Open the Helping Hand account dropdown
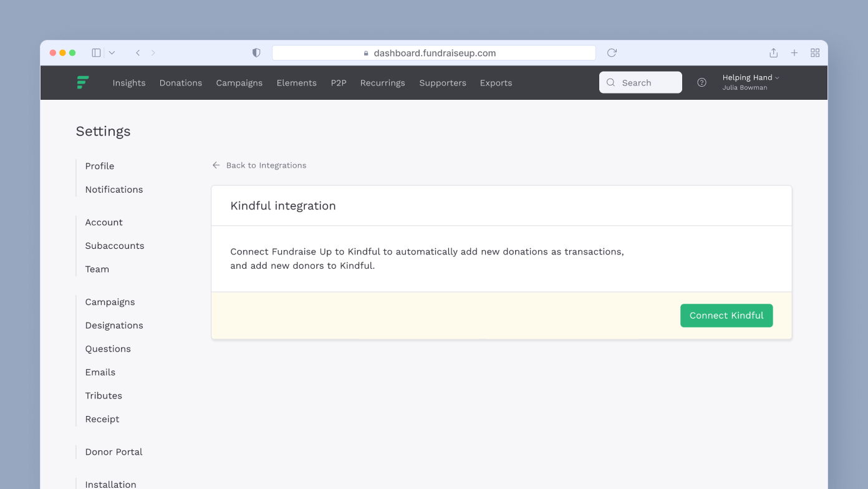Image resolution: width=868 pixels, height=489 pixels. [751, 77]
